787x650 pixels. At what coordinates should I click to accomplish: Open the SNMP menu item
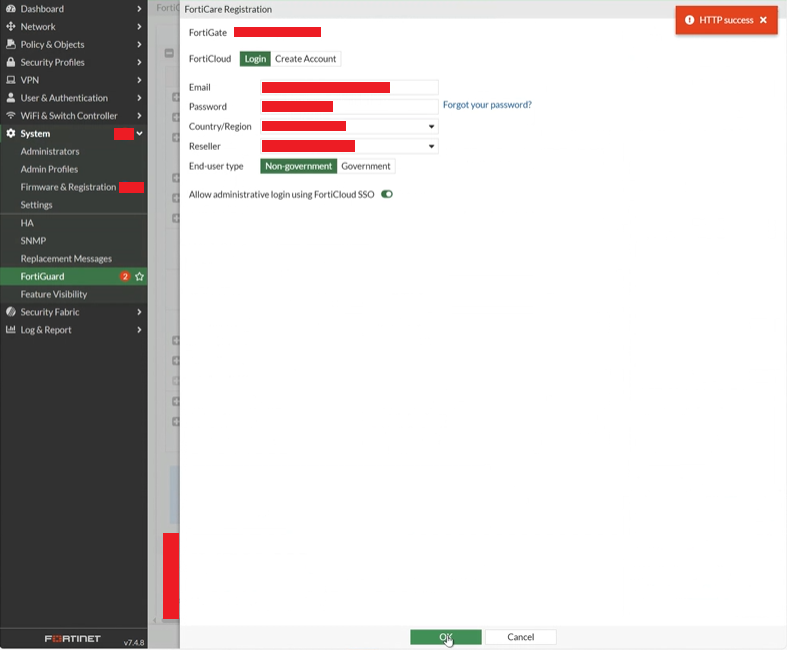[x=74, y=240]
